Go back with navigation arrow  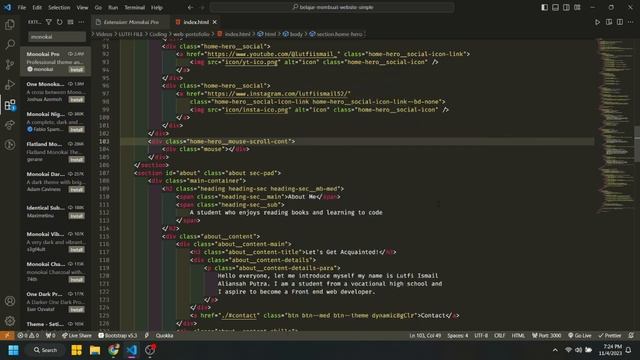point(191,7)
